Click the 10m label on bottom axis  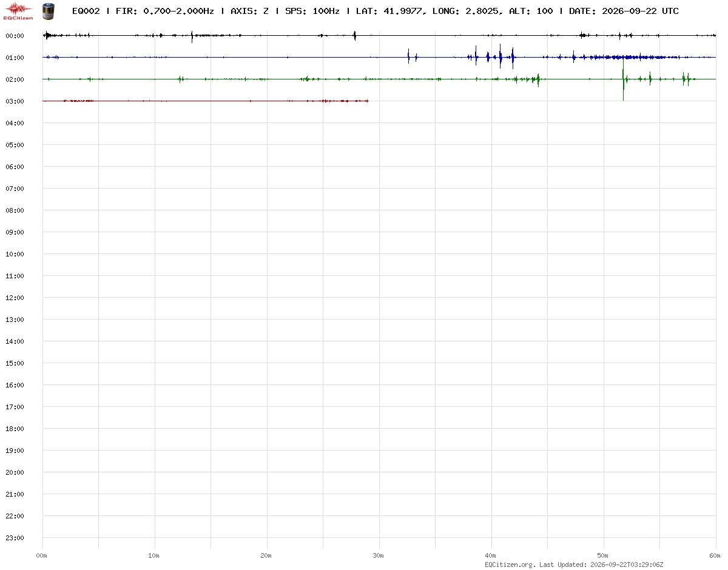(154, 555)
